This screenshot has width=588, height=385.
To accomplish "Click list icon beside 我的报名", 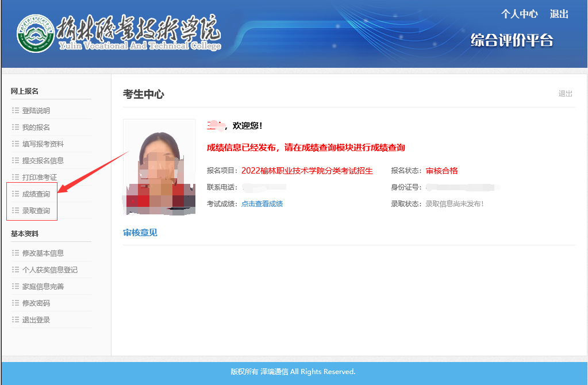I will click(x=16, y=127).
